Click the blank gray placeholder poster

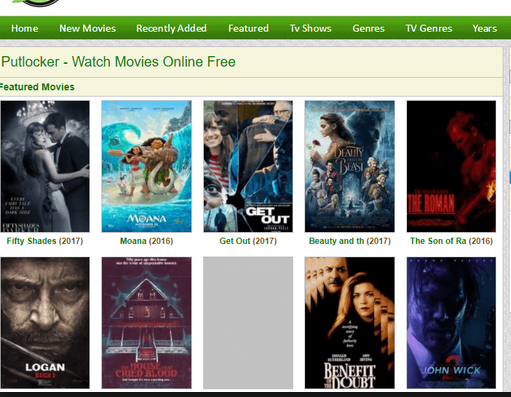248,323
